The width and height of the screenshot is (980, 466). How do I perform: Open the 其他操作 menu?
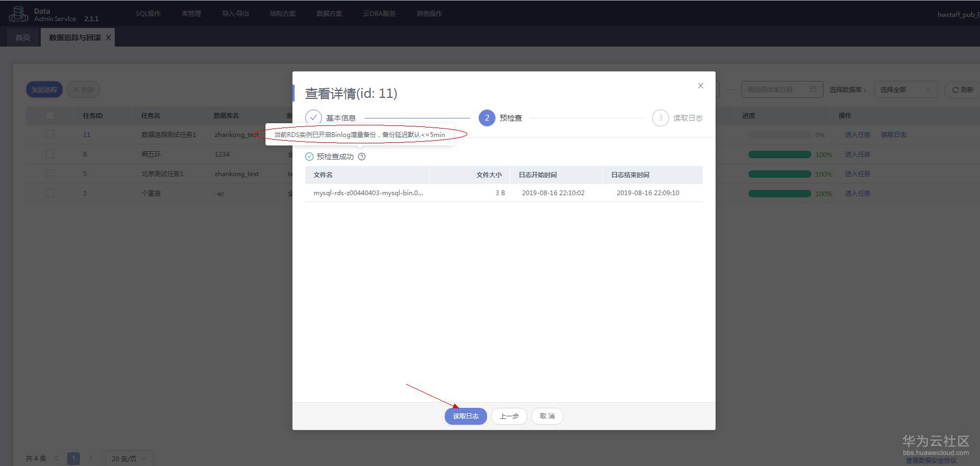click(x=429, y=13)
